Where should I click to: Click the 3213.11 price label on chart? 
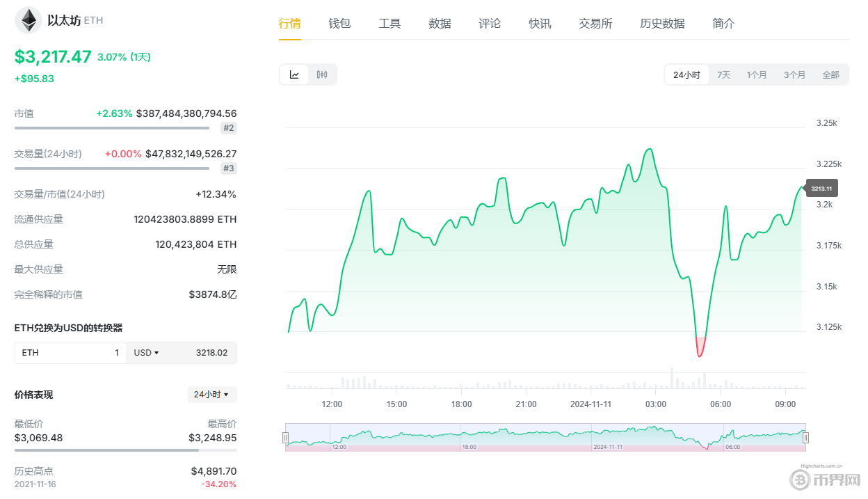(821, 189)
